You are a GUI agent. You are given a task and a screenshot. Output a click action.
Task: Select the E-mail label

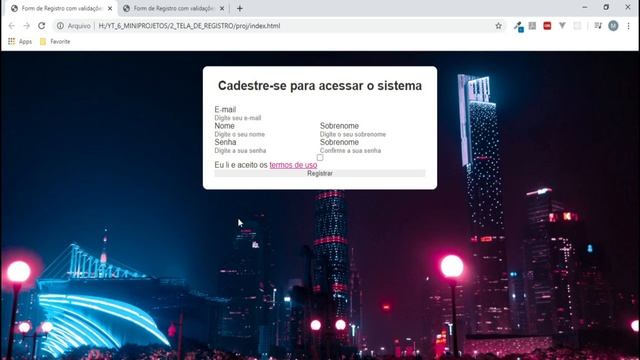[225, 109]
